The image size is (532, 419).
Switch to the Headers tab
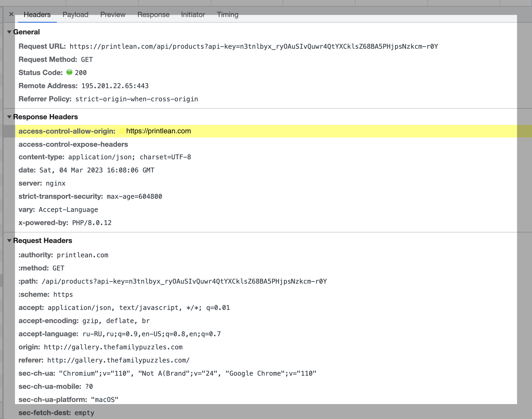click(37, 15)
